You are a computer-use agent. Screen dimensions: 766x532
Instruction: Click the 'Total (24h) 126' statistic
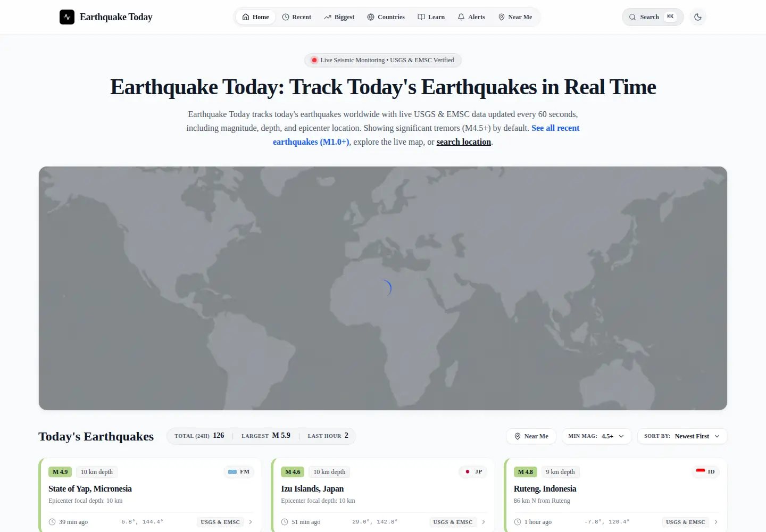(199, 436)
